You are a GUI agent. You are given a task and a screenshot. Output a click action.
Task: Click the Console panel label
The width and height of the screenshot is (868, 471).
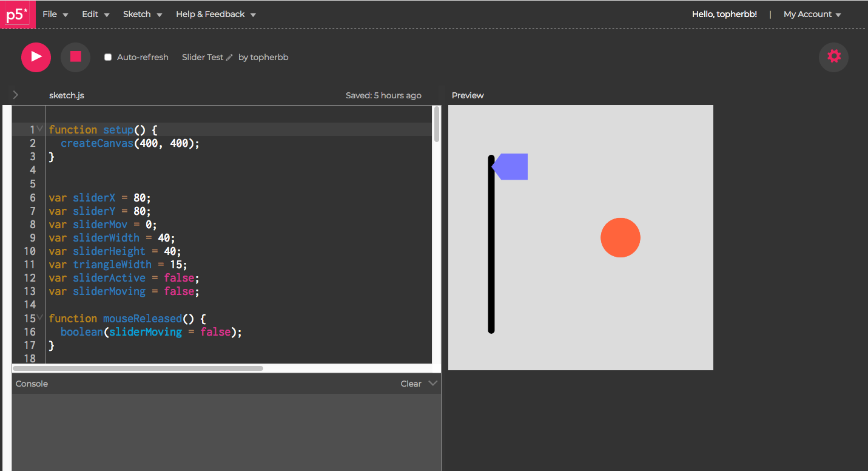click(32, 384)
